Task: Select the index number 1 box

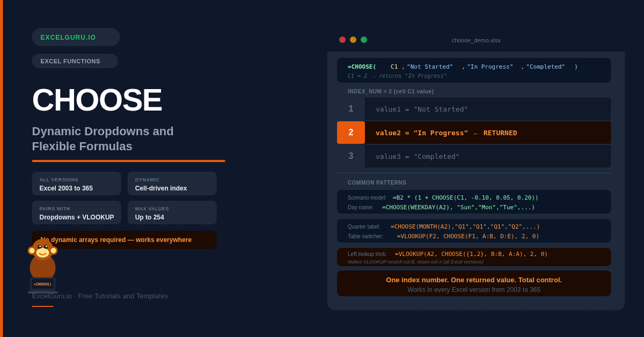Action: (351, 109)
